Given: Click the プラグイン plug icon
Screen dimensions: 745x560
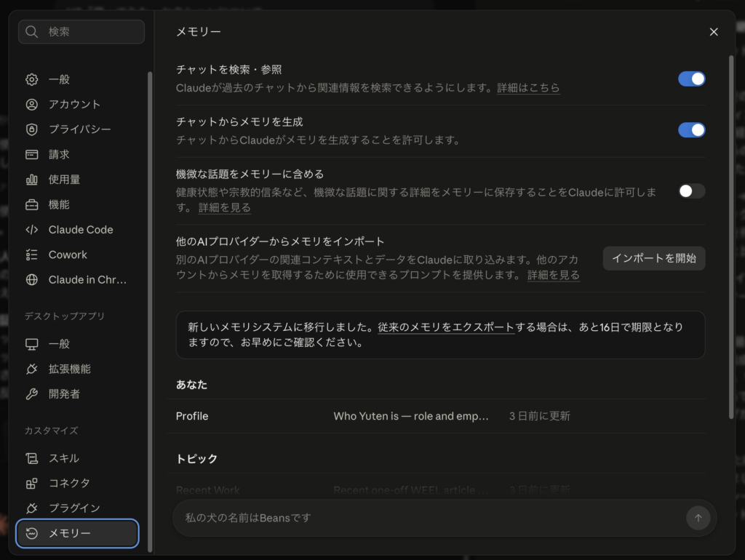Looking at the screenshot, I should click(32, 508).
